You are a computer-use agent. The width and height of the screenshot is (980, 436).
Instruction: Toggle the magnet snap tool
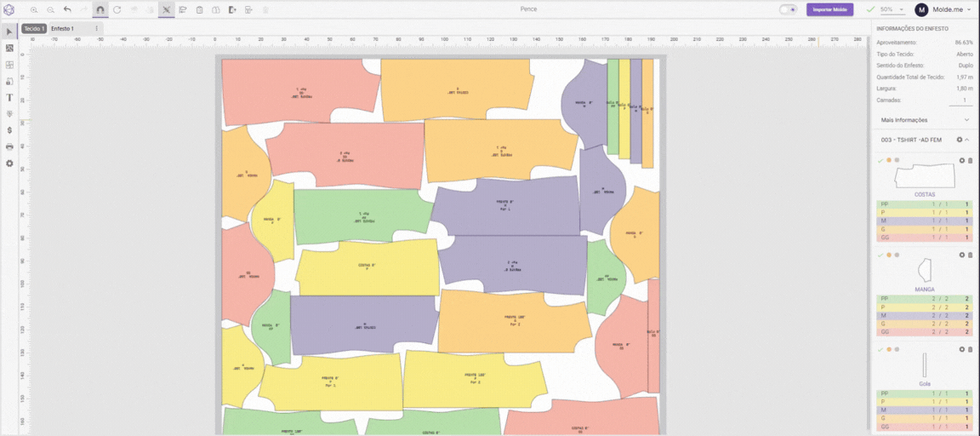point(100,10)
